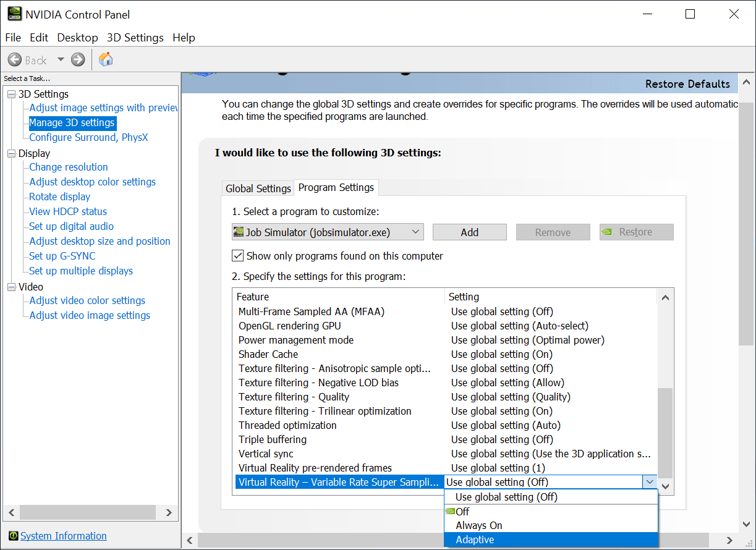Switch to the Global Settings tab
Screen dimensions: 756x550
(x=258, y=188)
